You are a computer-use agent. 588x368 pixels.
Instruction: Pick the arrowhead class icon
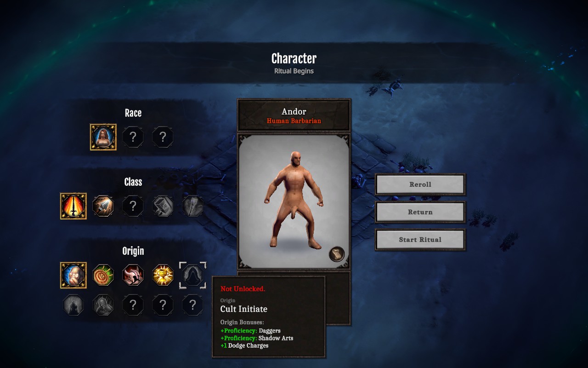[103, 206]
